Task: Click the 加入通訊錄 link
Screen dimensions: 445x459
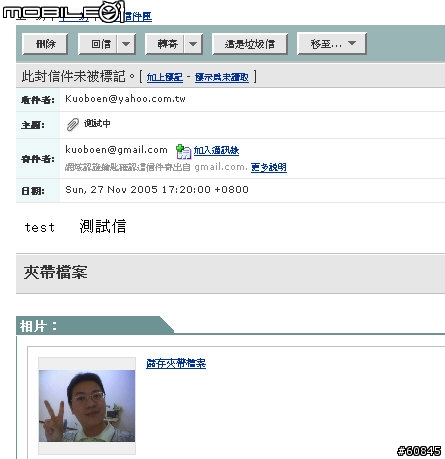Action: [x=216, y=150]
